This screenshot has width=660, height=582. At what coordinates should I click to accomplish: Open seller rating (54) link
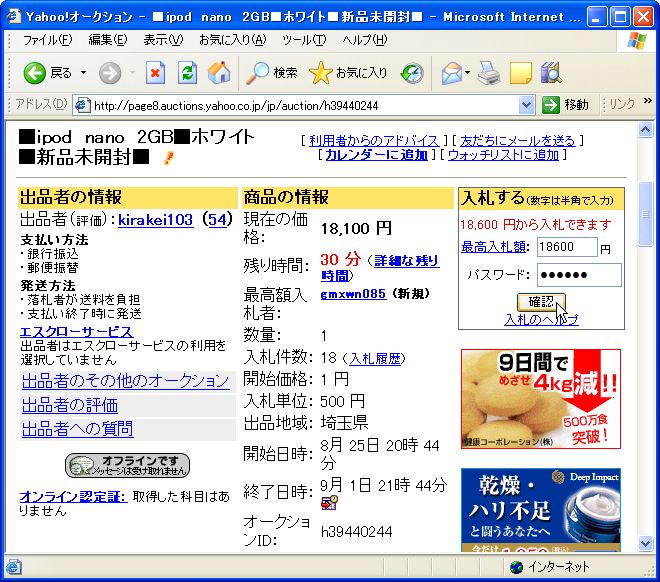click(217, 220)
